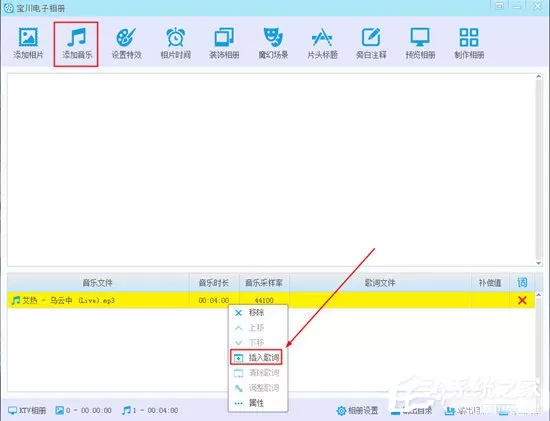Click the 音乐文件 column header
The height and width of the screenshot is (421, 550).
(x=98, y=282)
